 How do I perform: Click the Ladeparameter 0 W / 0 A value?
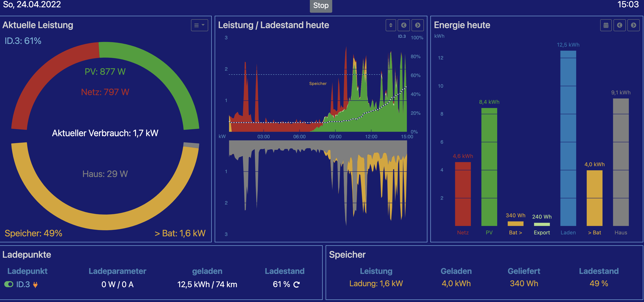click(117, 284)
